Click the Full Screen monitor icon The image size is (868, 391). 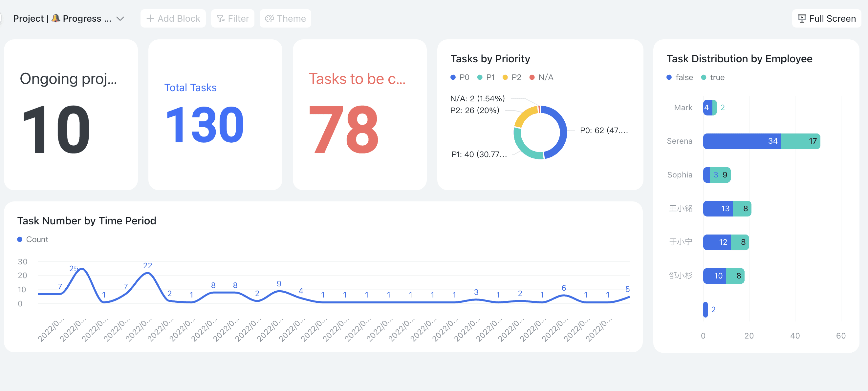coord(802,18)
